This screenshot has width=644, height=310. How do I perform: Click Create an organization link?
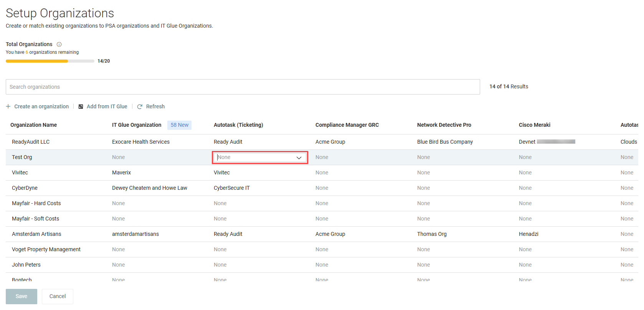click(x=41, y=106)
